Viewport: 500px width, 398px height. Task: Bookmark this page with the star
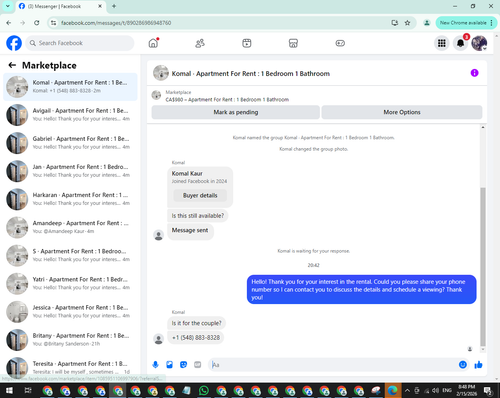(407, 23)
